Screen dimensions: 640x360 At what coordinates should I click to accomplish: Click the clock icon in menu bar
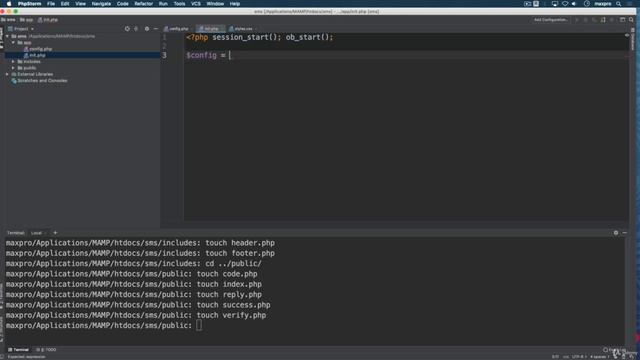pos(587,4)
